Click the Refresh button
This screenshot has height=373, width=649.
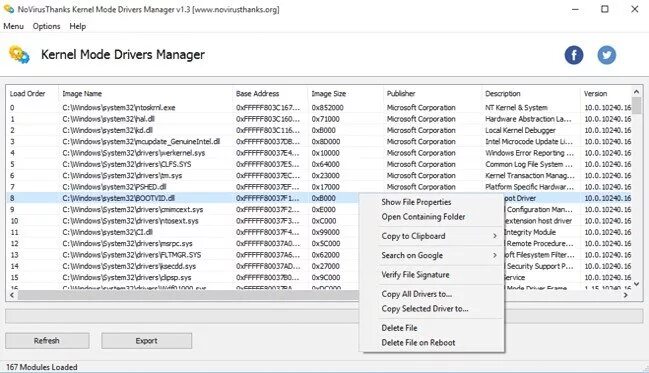(x=47, y=341)
